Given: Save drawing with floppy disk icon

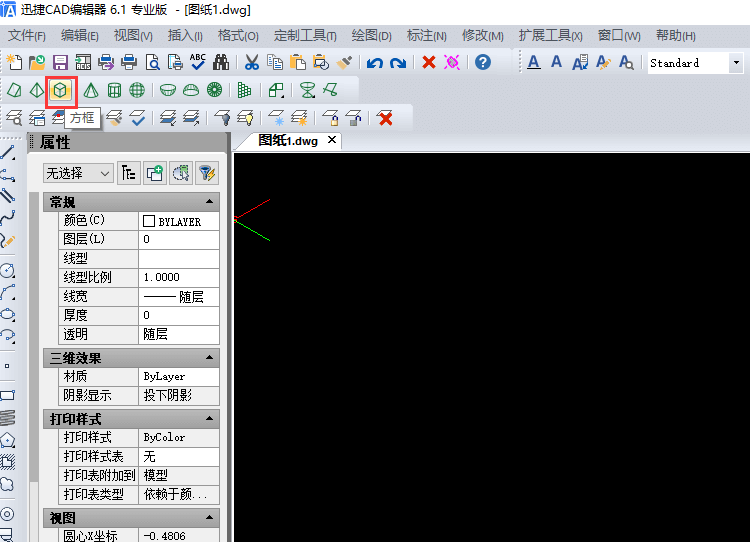Looking at the screenshot, I should click(x=60, y=63).
